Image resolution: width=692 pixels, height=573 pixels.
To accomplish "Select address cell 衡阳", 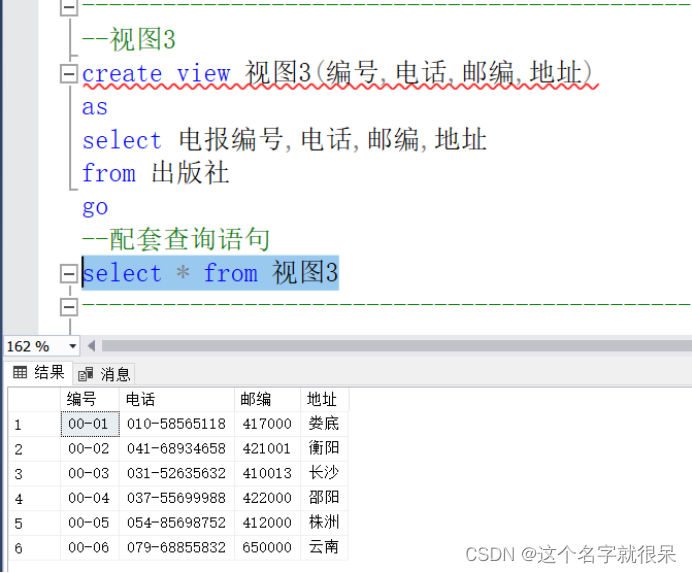I will coord(324,449).
